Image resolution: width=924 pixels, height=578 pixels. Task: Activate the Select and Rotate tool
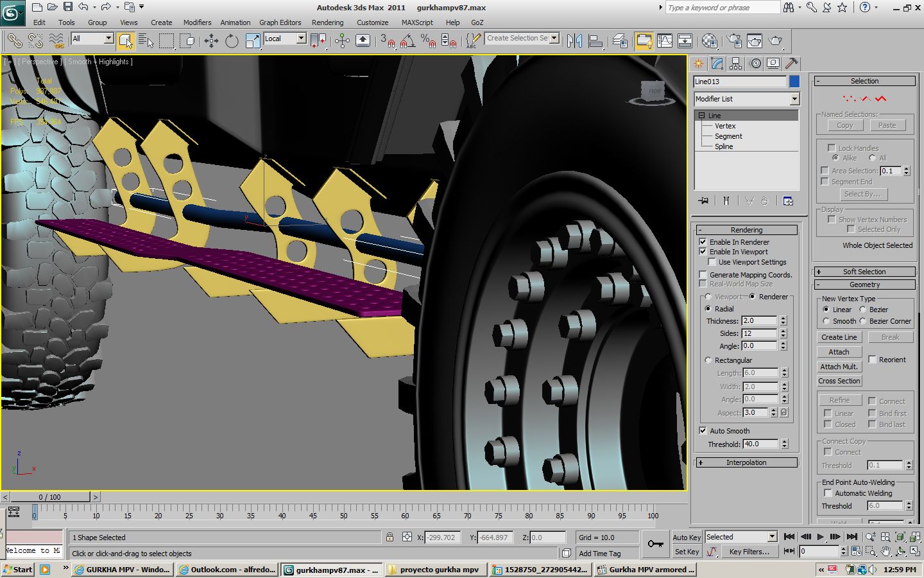(x=232, y=41)
